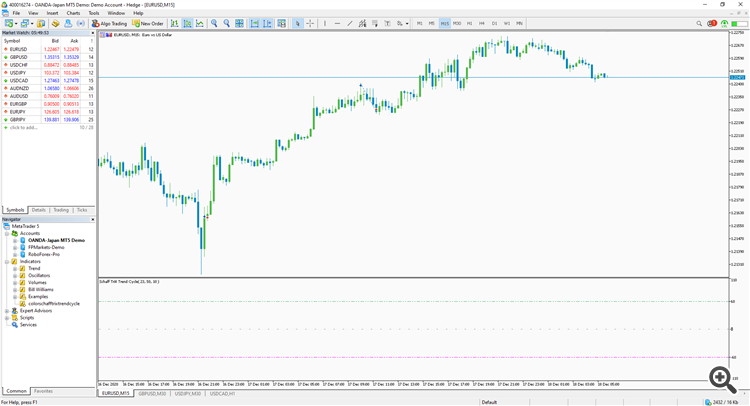The height and width of the screenshot is (406, 750).
Task: Close the Market Watch panel
Action: coord(93,33)
